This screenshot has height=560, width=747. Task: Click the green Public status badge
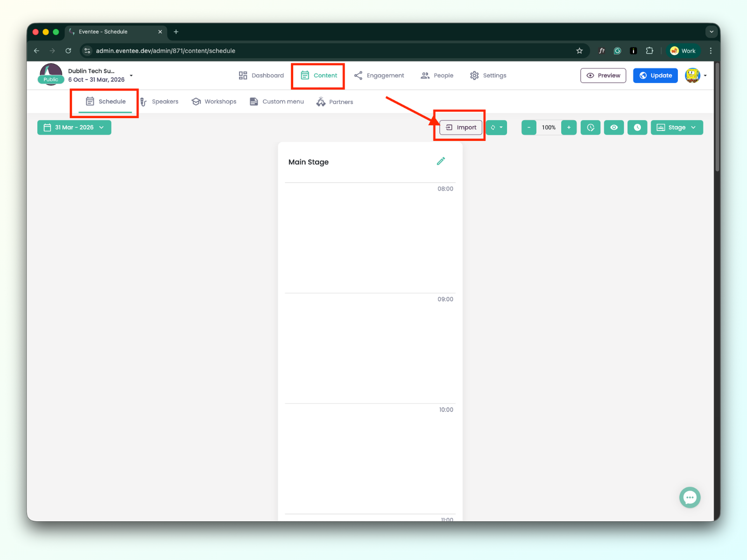(x=51, y=80)
